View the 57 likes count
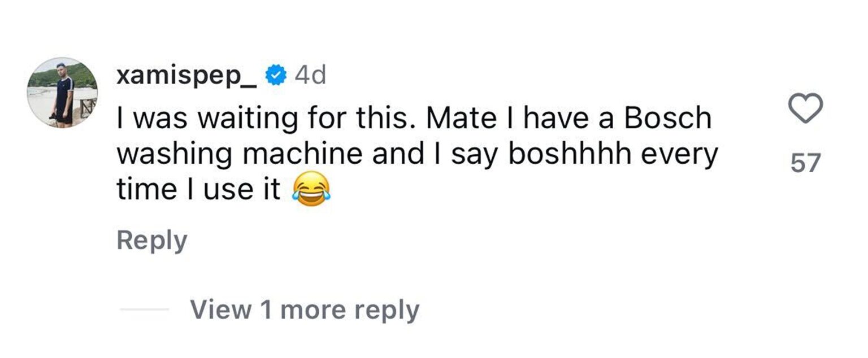 (x=805, y=164)
